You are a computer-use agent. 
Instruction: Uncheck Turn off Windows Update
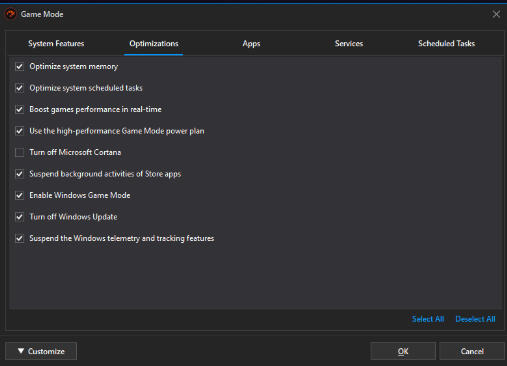[20, 217]
